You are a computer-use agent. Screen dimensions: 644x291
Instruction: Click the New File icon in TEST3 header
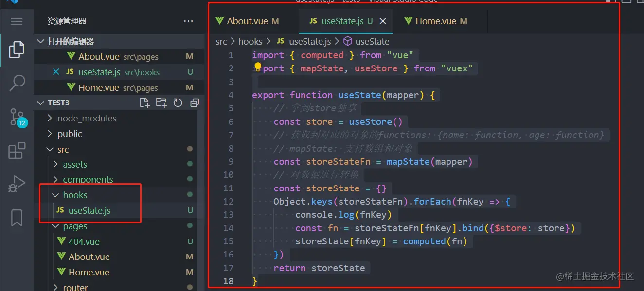144,103
